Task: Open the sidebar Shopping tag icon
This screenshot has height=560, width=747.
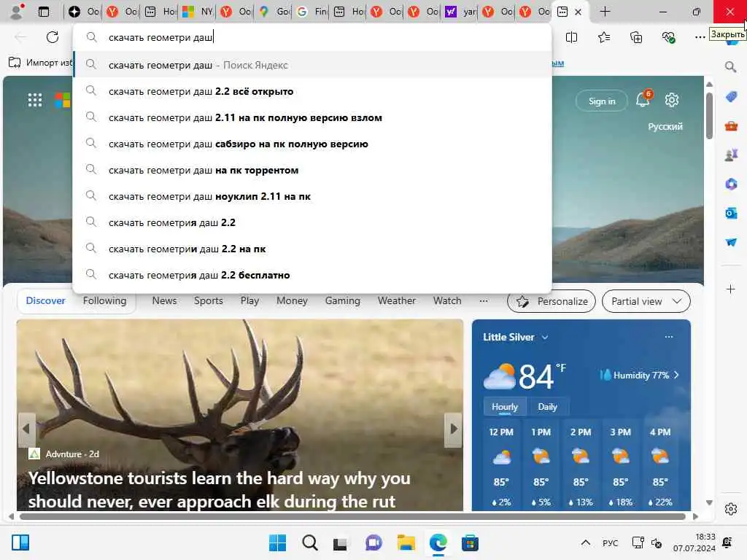Action: 731,97
